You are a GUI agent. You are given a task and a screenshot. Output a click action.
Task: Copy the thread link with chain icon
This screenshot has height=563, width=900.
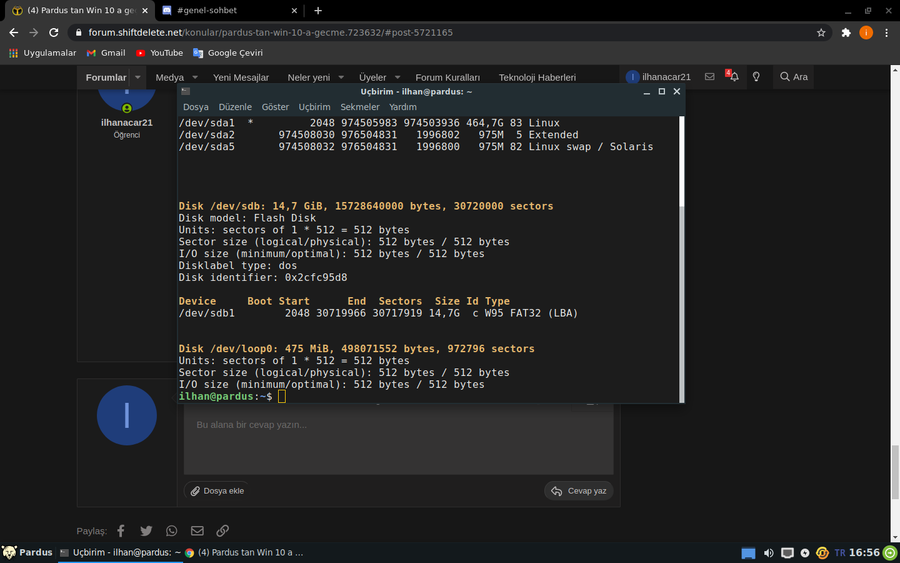[x=223, y=531]
